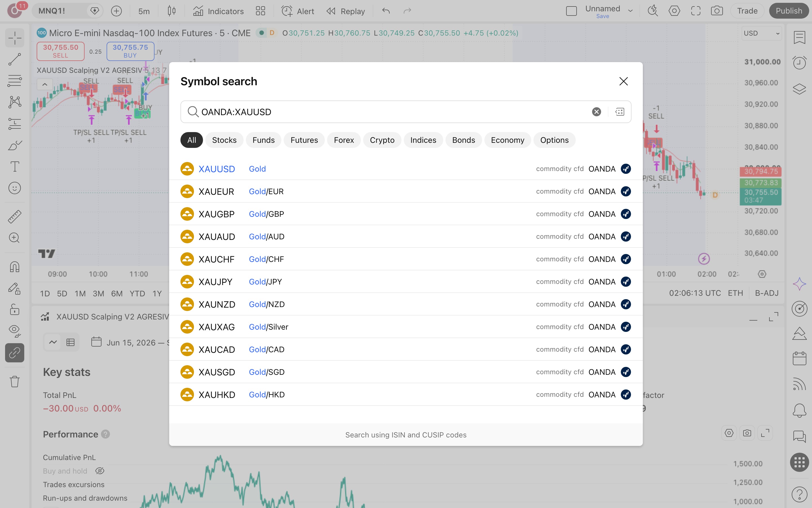Select the brush drawing tool
This screenshot has height=508, width=812.
pos(14,145)
